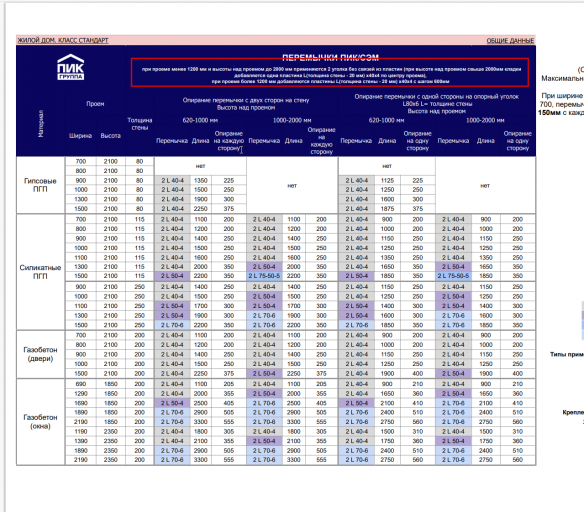This screenshot has height=512, width=584.
Task: Click the 'ЖИЛОЙ ДОМ. КЛАСС СТАНДАРТ' heading
Action: click(63, 40)
